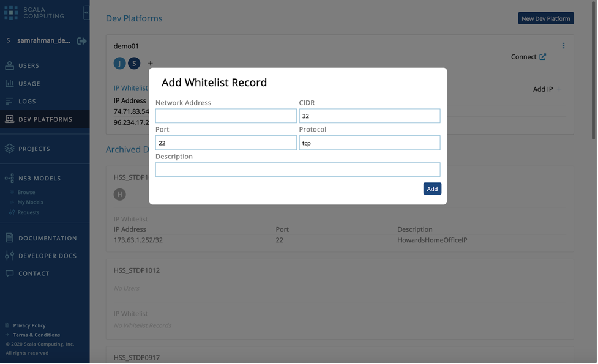The image size is (598, 364).
Task: Open Developer Docs in the sidebar
Action: 47,256
